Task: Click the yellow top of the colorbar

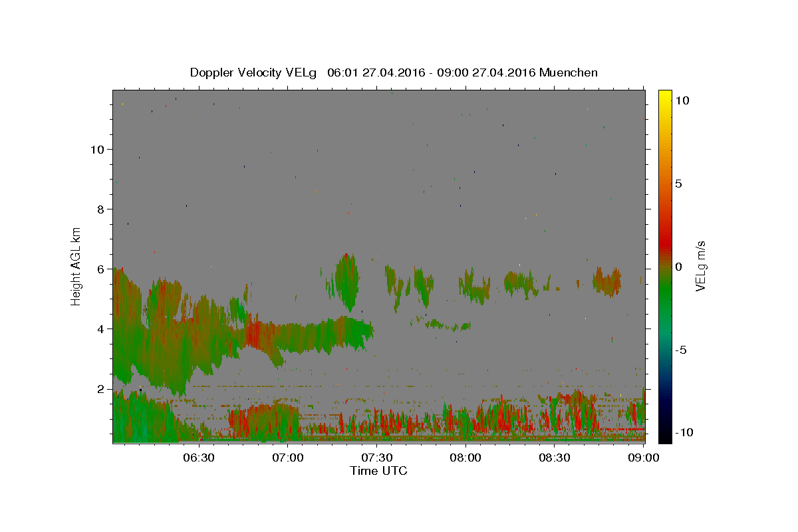Action: (664, 94)
